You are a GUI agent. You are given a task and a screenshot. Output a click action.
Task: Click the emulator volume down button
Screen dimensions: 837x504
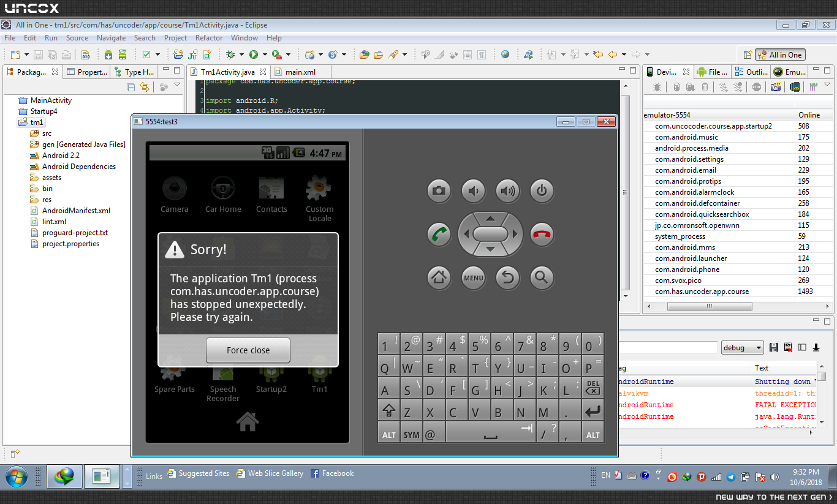(473, 191)
